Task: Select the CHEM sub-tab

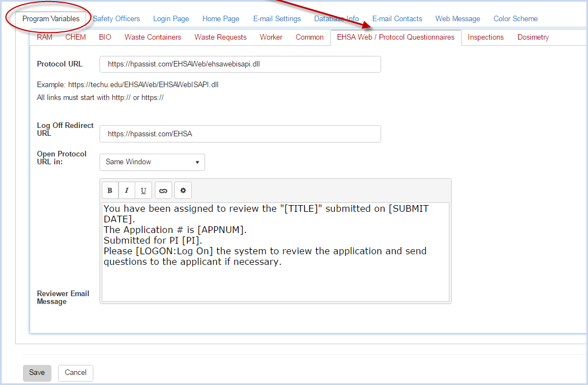Action: click(76, 37)
